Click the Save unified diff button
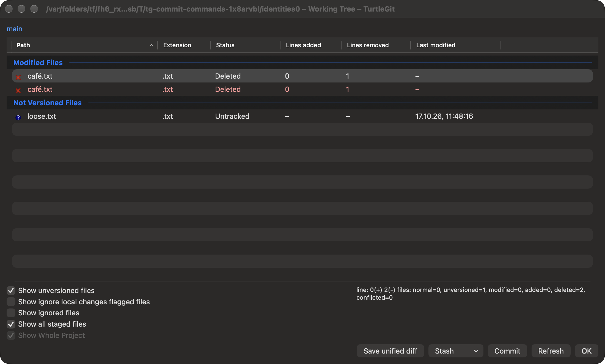Screen dimensions: 605x364 coord(390,351)
